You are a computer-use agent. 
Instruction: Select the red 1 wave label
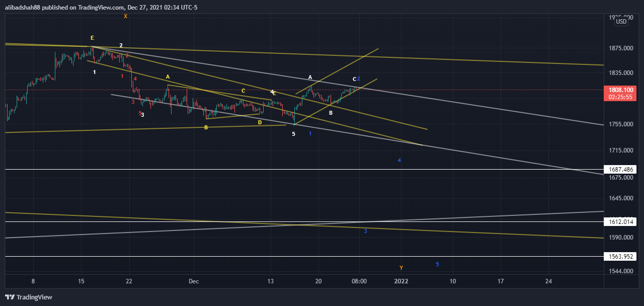tap(122, 76)
